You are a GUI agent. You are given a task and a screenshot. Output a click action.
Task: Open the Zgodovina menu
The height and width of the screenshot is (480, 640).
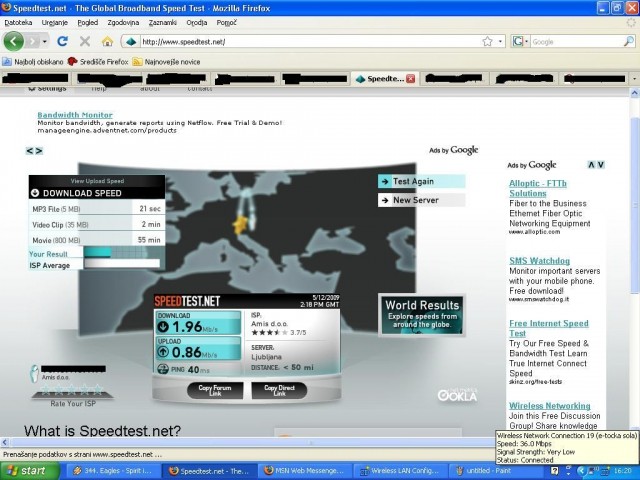(123, 22)
